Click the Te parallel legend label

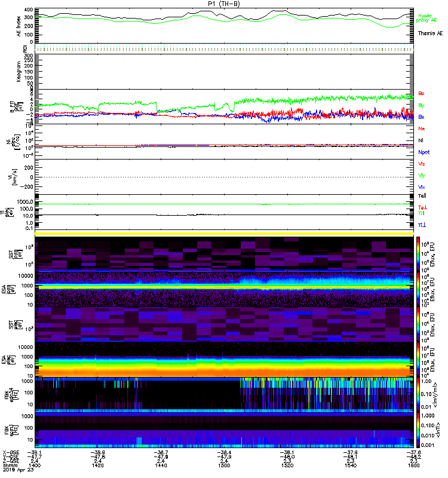click(422, 196)
